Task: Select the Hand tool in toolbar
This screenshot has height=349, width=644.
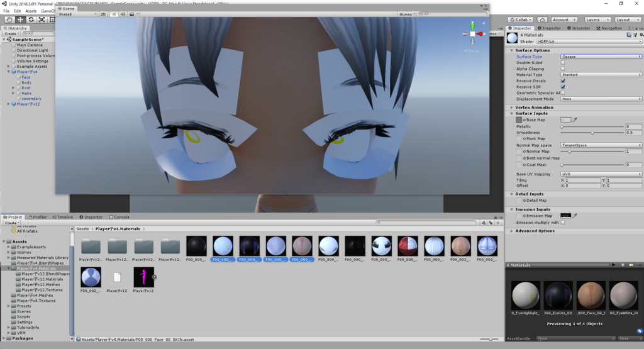Action: (x=9, y=19)
